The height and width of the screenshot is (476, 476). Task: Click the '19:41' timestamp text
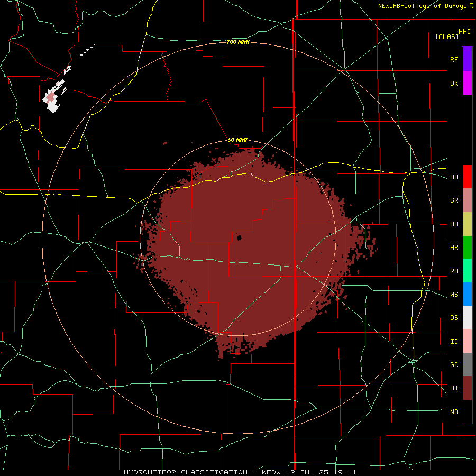[x=344, y=472]
